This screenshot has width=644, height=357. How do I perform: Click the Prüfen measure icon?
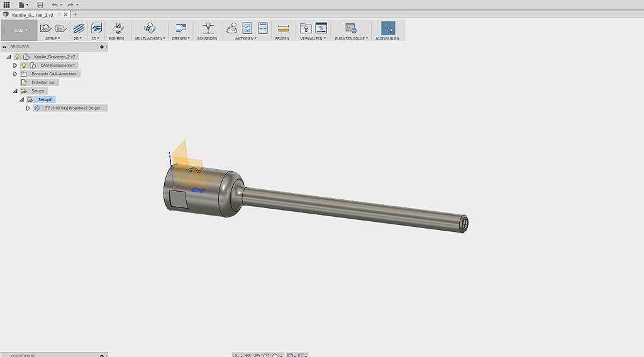click(x=282, y=28)
